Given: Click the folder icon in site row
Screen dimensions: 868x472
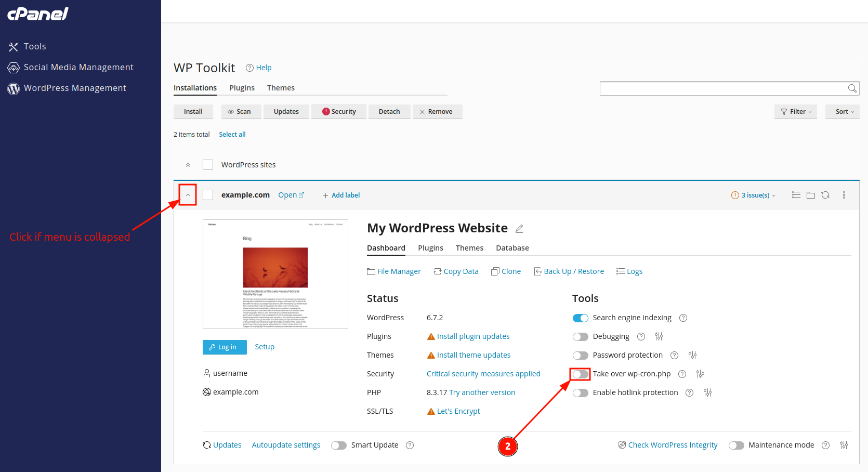Looking at the screenshot, I should [811, 195].
